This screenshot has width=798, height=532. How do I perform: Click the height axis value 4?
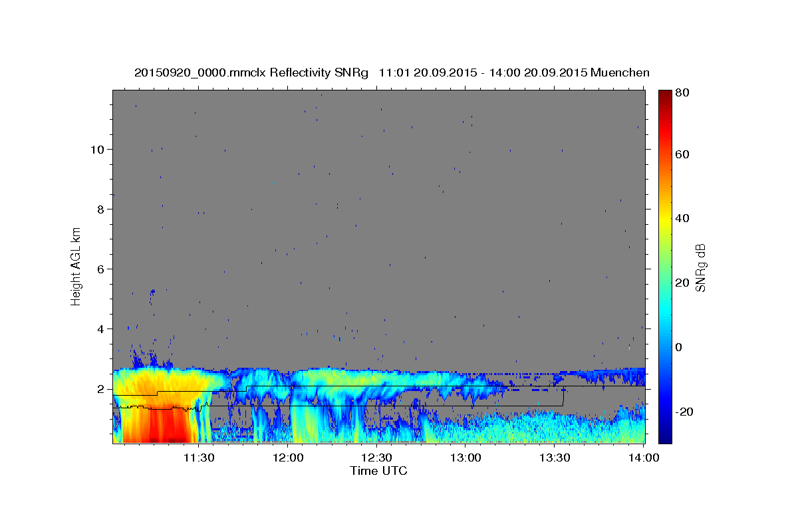point(101,329)
